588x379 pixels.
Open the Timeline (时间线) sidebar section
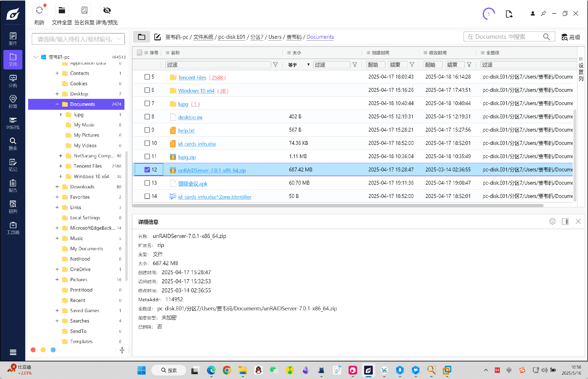[13, 123]
